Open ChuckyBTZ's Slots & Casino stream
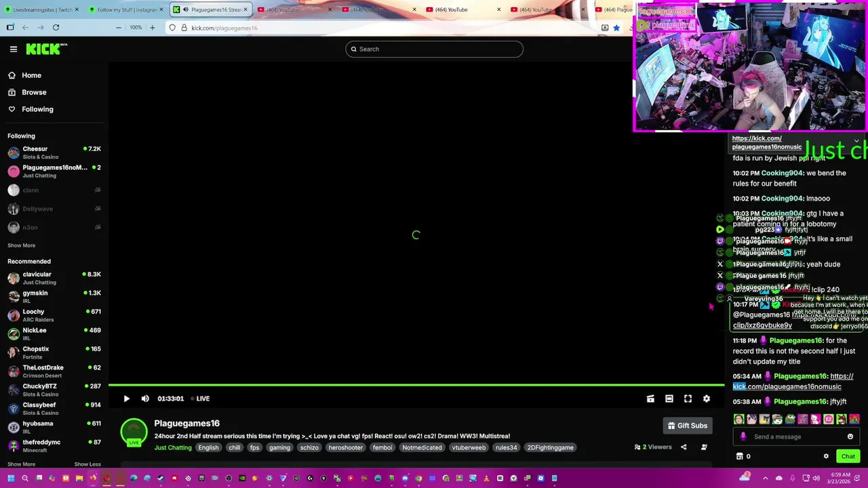 click(x=54, y=390)
